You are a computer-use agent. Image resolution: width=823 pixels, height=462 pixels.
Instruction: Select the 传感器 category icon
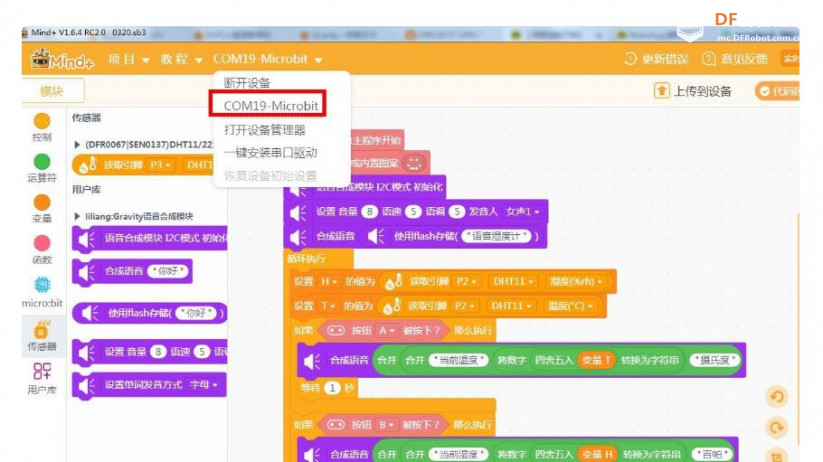42,331
